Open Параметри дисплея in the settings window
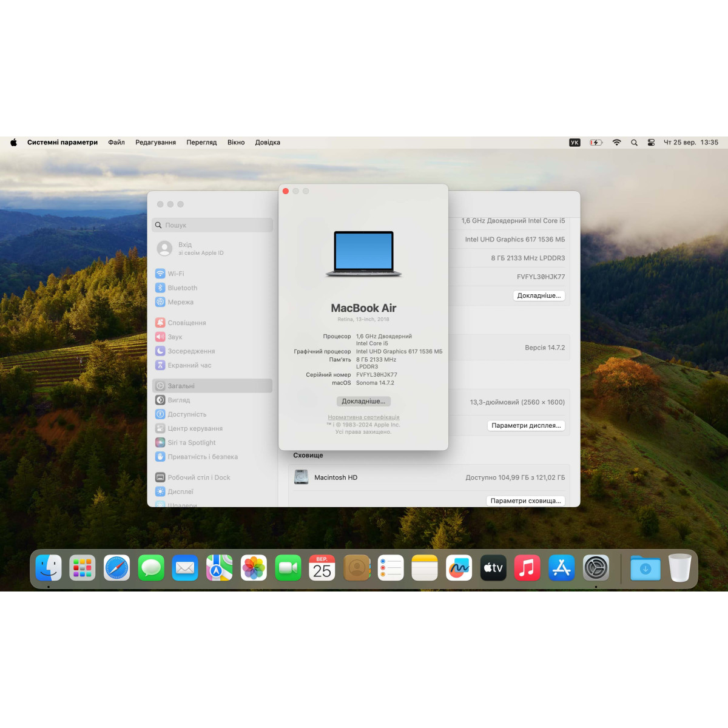Viewport: 728px width, 728px height. pos(526,425)
